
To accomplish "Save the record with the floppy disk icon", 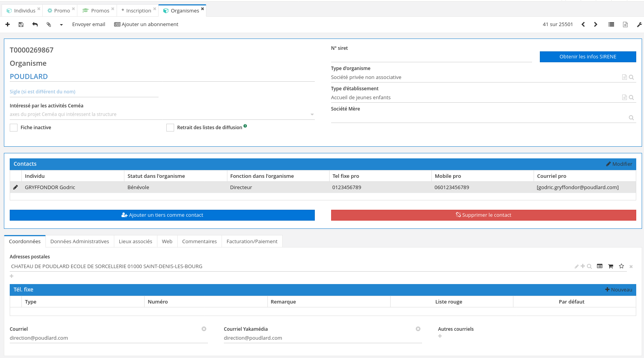I will click(x=21, y=25).
